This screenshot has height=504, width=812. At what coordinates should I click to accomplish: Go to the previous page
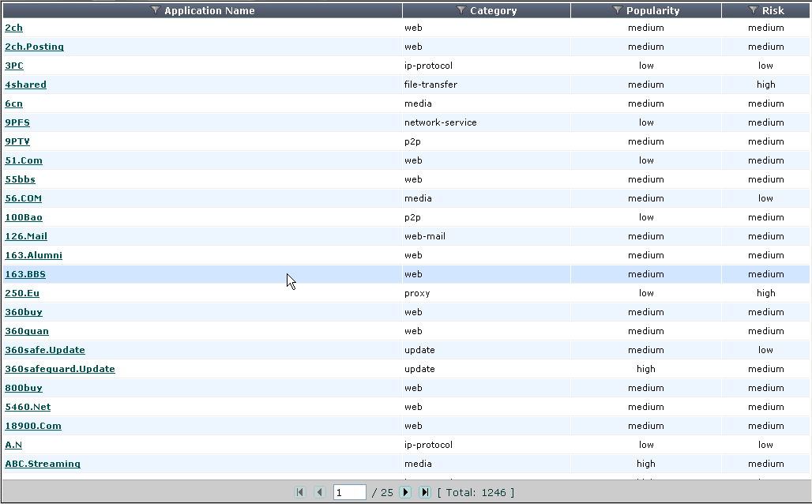click(x=320, y=492)
